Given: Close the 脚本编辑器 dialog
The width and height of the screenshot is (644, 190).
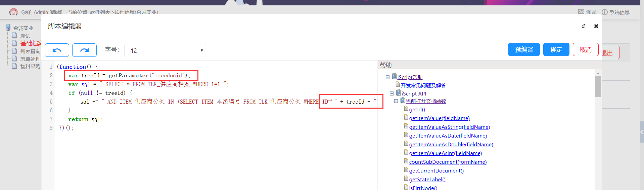Looking at the screenshot, I should (x=596, y=26).
